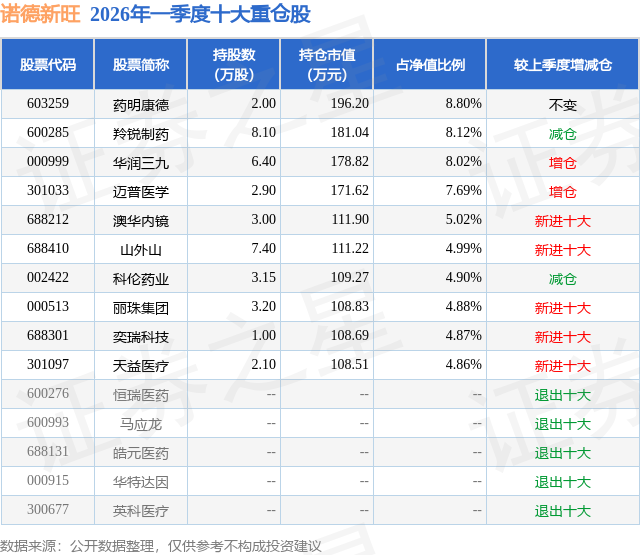This screenshot has width=640, height=555.
Task: Select stock name 科伦药业
Action: [141, 279]
